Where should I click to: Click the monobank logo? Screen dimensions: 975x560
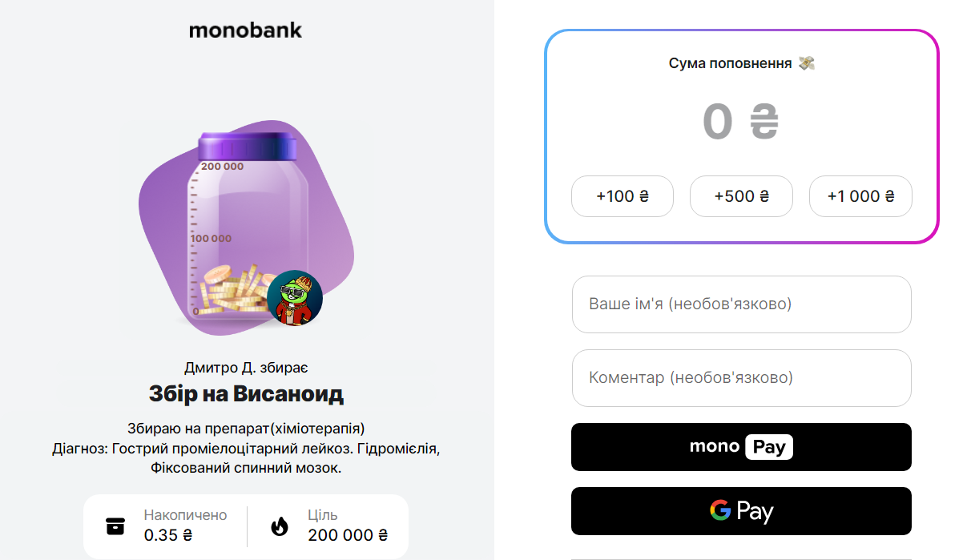point(245,30)
